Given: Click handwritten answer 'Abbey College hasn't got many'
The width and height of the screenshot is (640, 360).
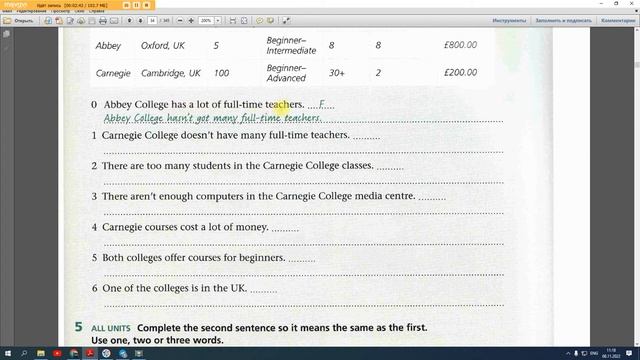Looking at the screenshot, I should (x=213, y=118).
